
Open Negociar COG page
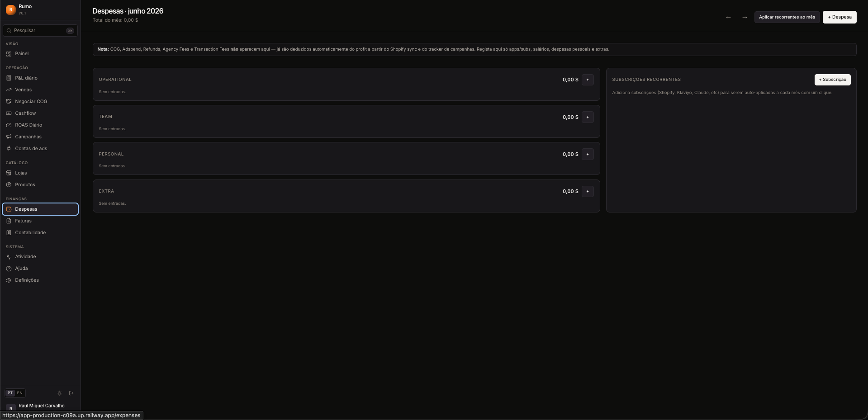click(40, 102)
